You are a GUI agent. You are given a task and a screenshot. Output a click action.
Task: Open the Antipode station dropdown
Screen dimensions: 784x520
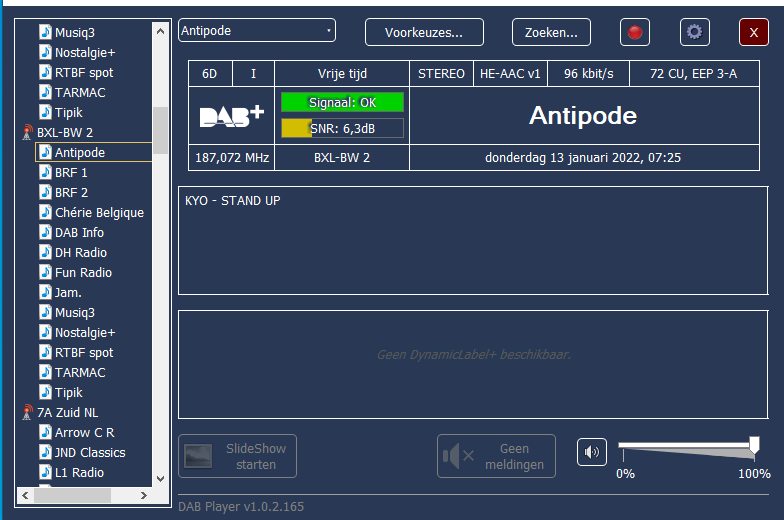click(256, 30)
